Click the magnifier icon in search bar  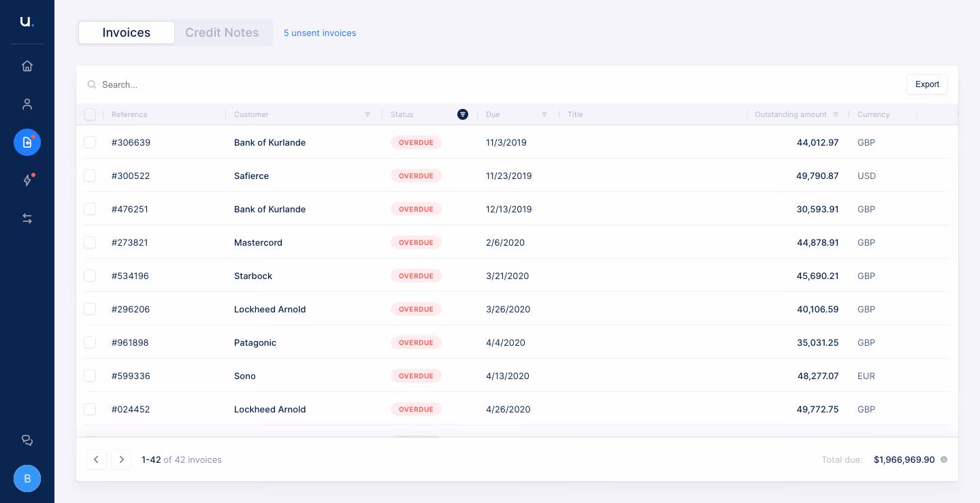(92, 84)
